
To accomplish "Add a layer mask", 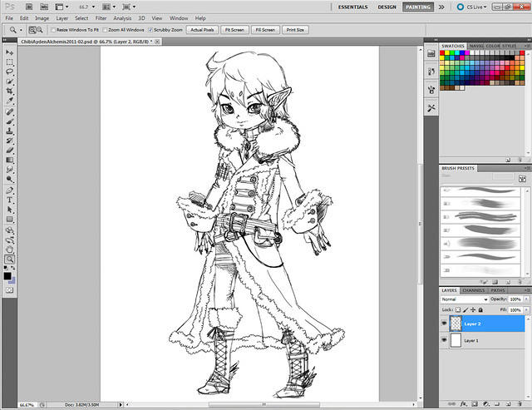I will click(475, 404).
